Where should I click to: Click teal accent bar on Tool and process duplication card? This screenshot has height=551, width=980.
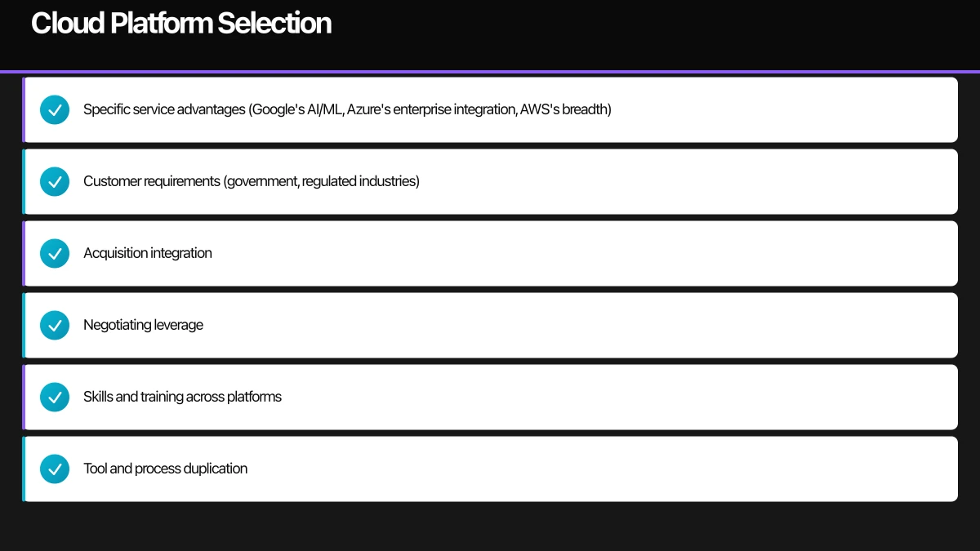point(24,469)
